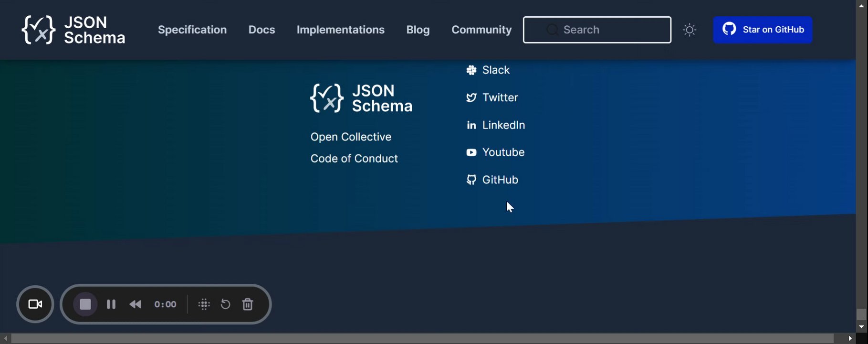Image resolution: width=868 pixels, height=344 pixels.
Task: Click the JSON Schema logo in header
Action: pos(73,30)
